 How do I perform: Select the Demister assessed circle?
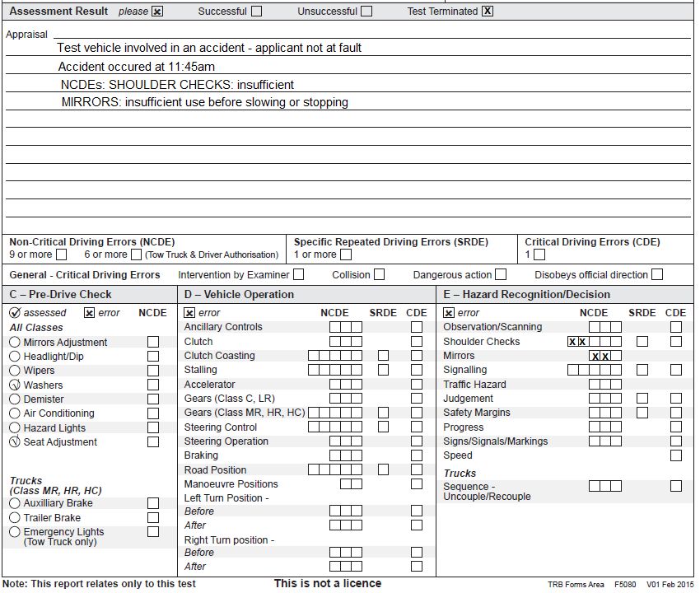[x=15, y=399]
